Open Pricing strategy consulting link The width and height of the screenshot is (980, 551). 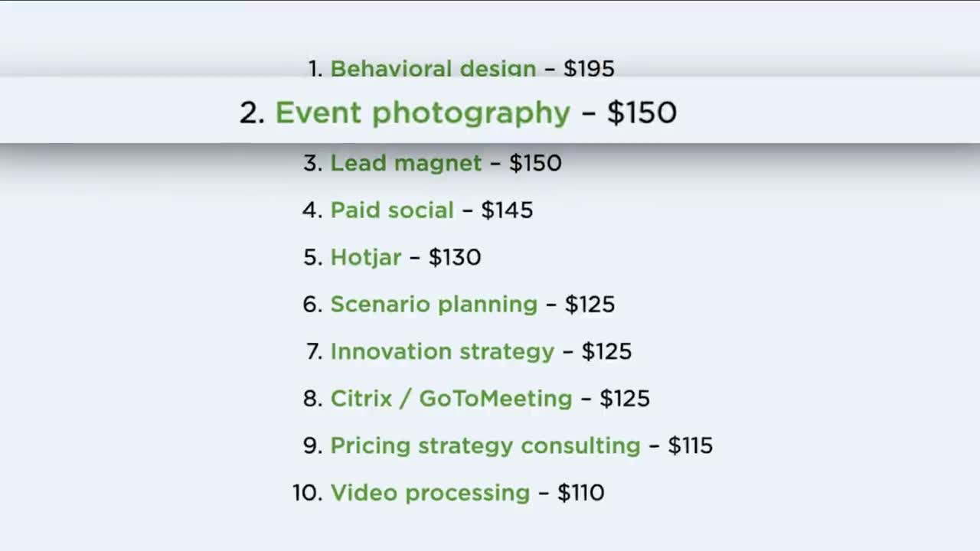(x=485, y=446)
